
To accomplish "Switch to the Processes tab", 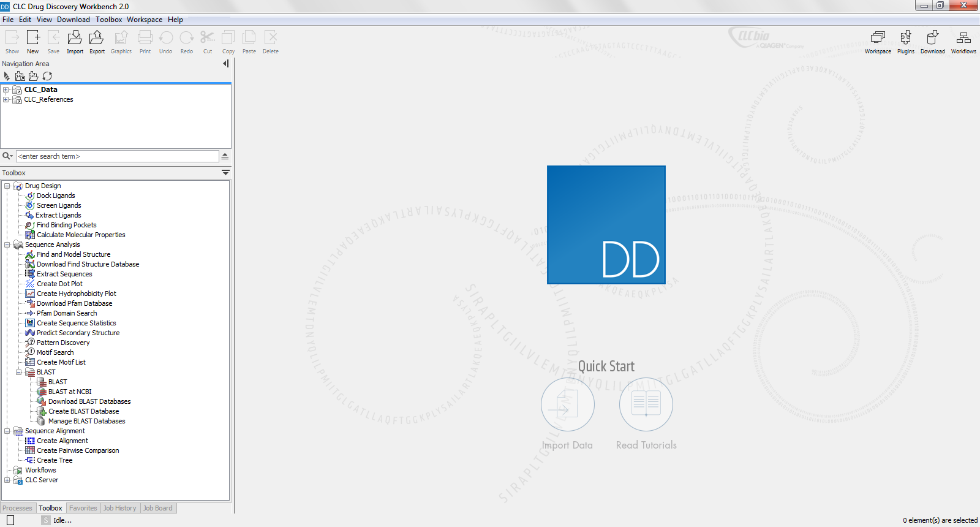I will point(17,508).
